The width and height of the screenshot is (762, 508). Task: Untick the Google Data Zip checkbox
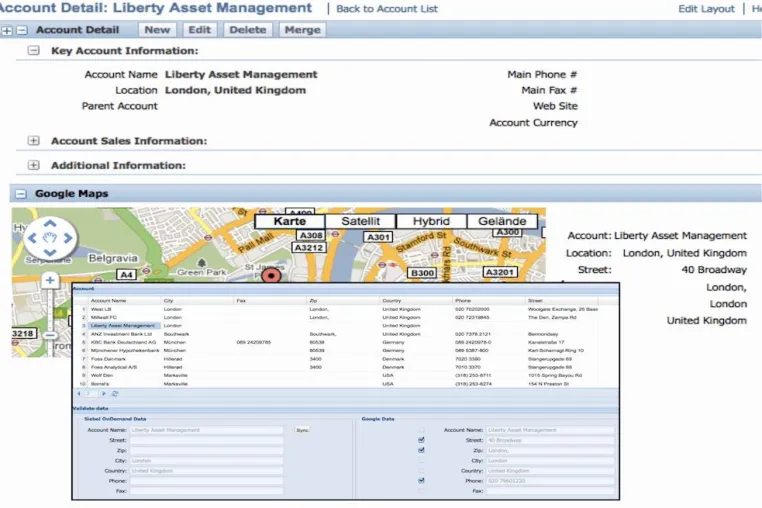421,450
